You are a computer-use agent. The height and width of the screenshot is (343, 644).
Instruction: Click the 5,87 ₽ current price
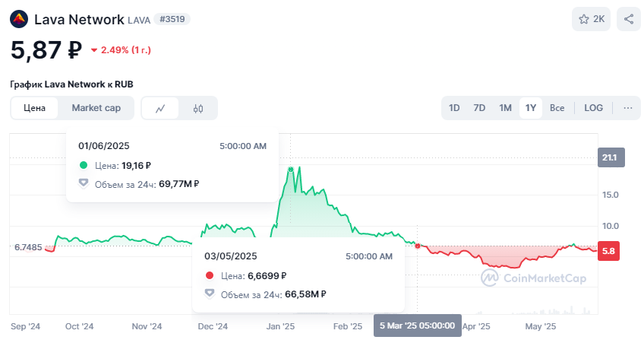coord(46,50)
